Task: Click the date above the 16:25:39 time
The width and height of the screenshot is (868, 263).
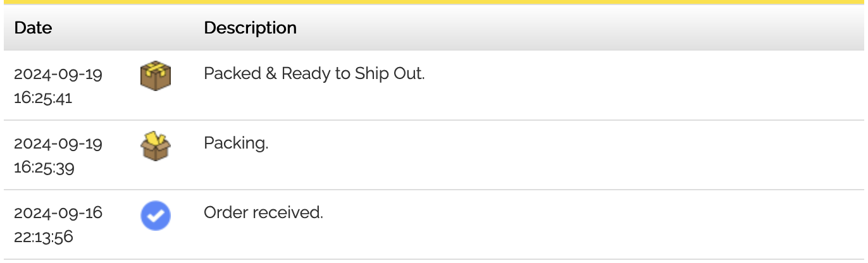Action: point(58,144)
